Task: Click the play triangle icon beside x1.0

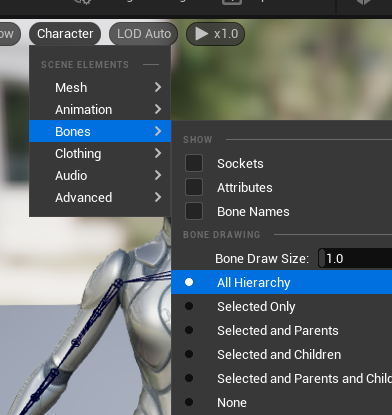Action: (201, 34)
